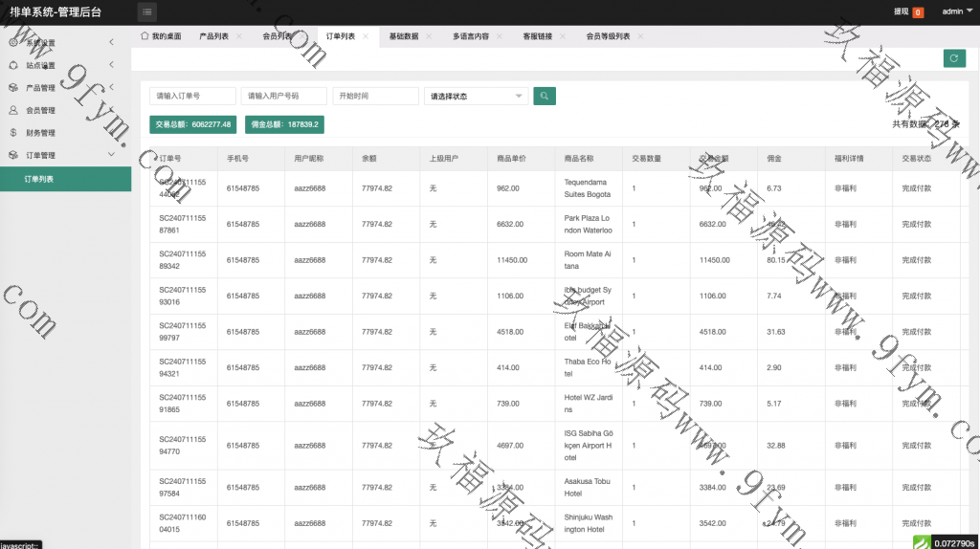Image resolution: width=980 pixels, height=549 pixels.
Task: Select 订单列表 in the sidebar
Action: click(40, 179)
